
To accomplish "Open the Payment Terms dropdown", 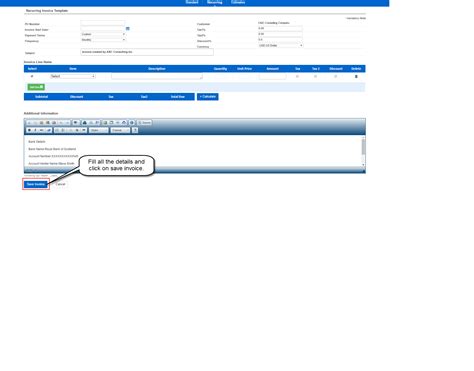I will point(103,34).
